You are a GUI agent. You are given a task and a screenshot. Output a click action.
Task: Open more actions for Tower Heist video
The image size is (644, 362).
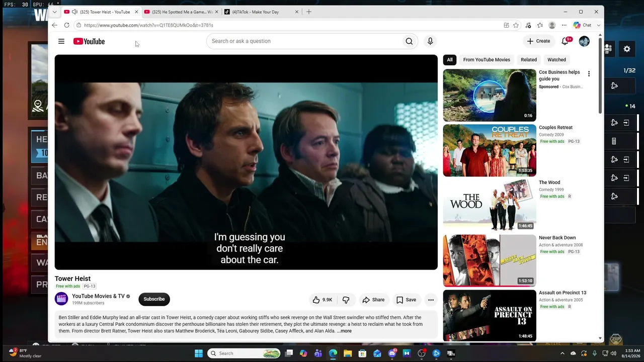pos(431,300)
